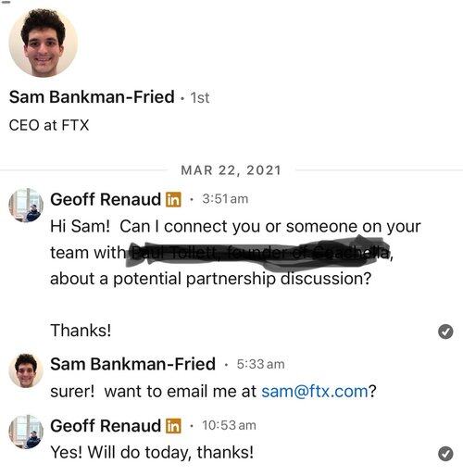Screen dimensions: 463x476
Task: Click Geoff Renaud's name on the 10:53 am message
Action: [106, 426]
